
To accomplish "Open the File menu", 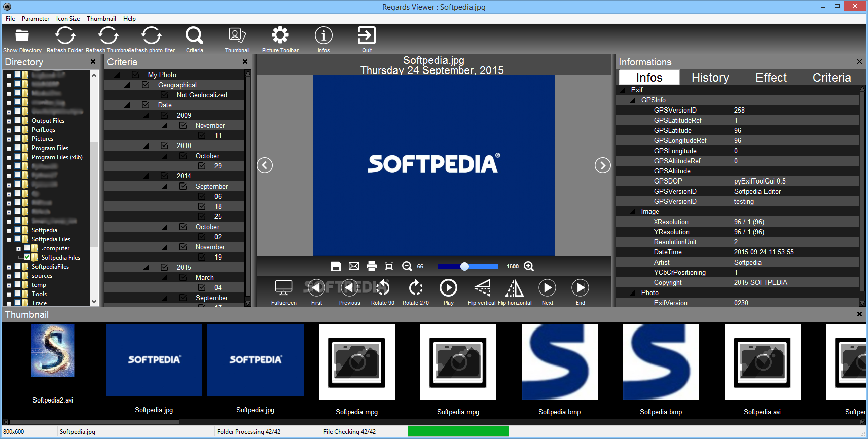I will click(10, 19).
